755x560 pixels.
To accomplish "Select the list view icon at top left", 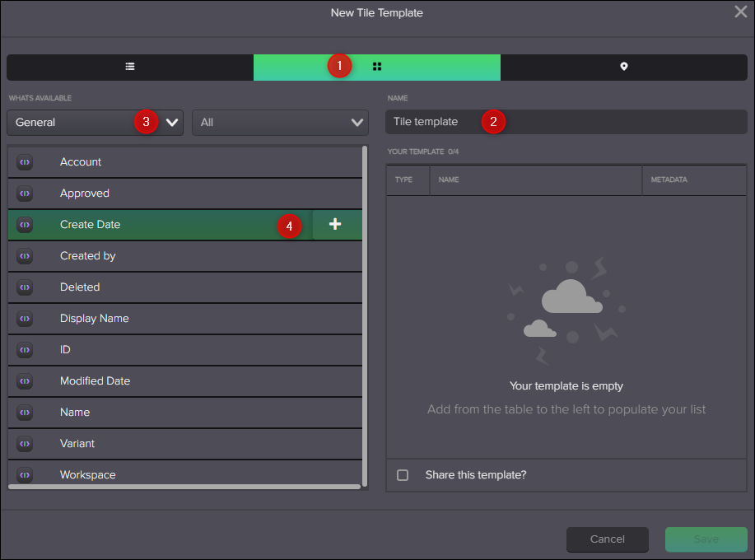I will pos(129,66).
